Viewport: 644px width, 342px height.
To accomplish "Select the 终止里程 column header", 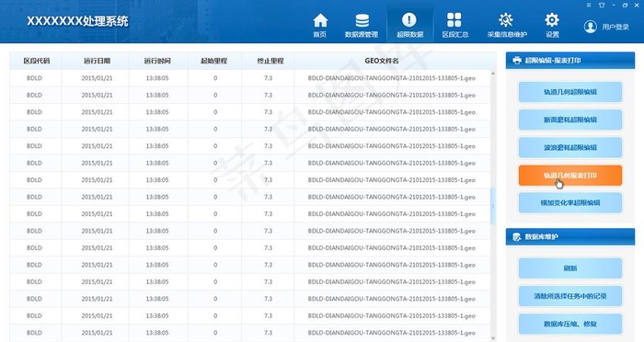I will point(268,61).
